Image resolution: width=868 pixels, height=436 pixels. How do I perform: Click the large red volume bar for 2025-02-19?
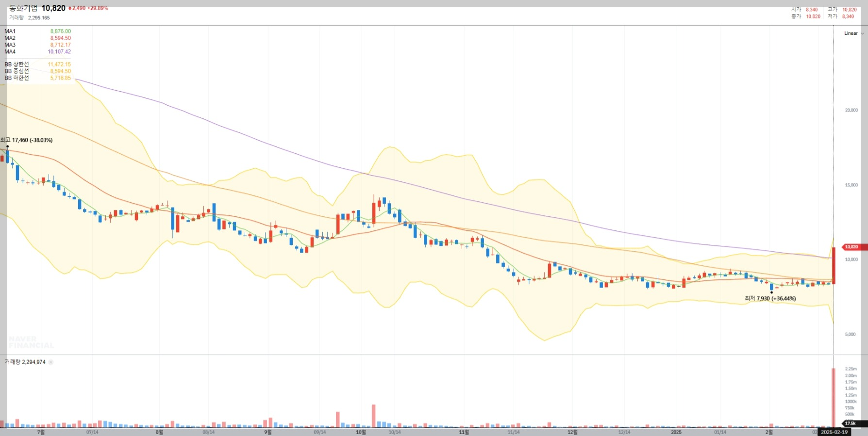click(834, 398)
